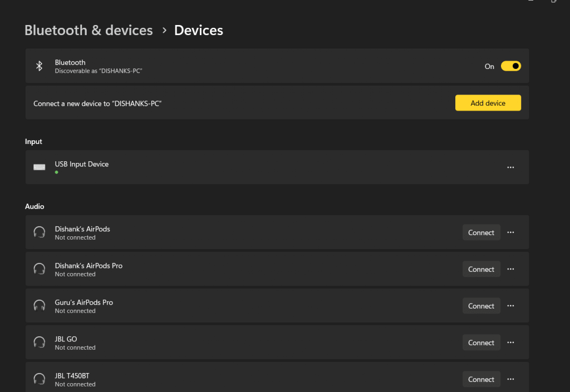Click the USB Input Device keyboard icon

[40, 167]
